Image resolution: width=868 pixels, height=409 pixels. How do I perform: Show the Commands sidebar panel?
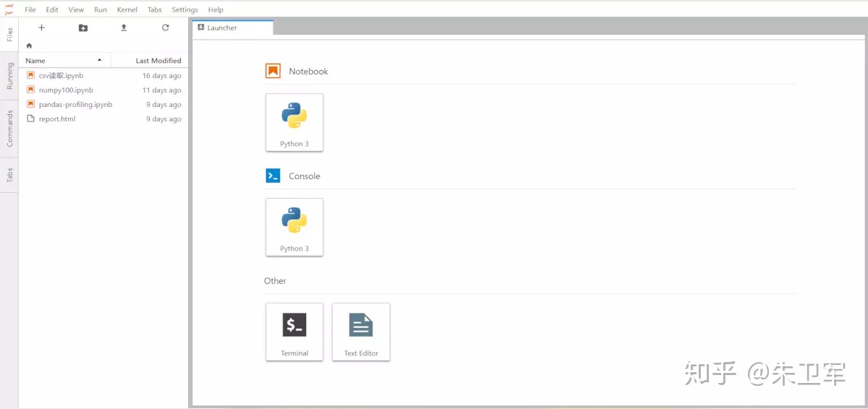click(9, 128)
